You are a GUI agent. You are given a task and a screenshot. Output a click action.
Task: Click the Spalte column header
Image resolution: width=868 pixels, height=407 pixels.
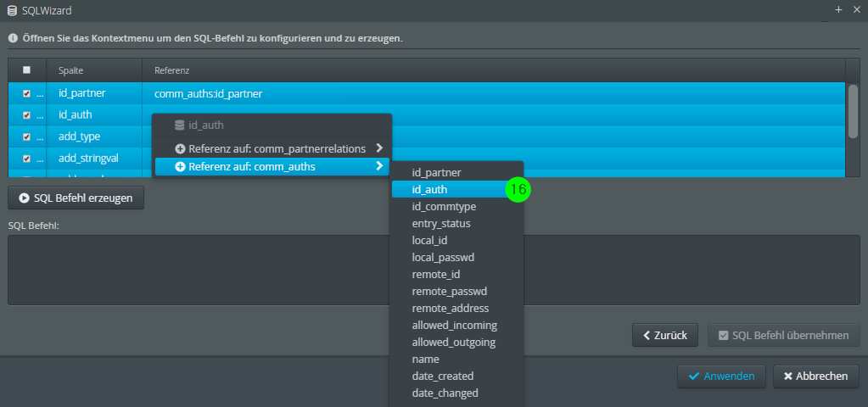tap(94, 70)
